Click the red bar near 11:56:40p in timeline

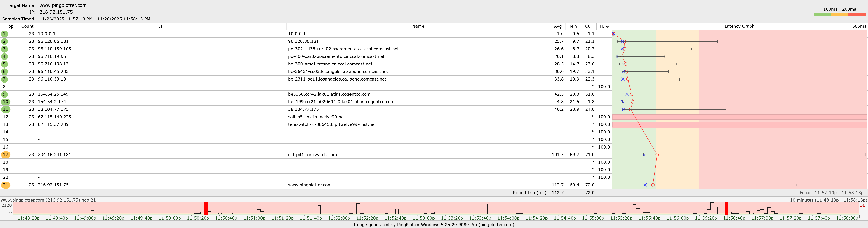[x=727, y=208]
